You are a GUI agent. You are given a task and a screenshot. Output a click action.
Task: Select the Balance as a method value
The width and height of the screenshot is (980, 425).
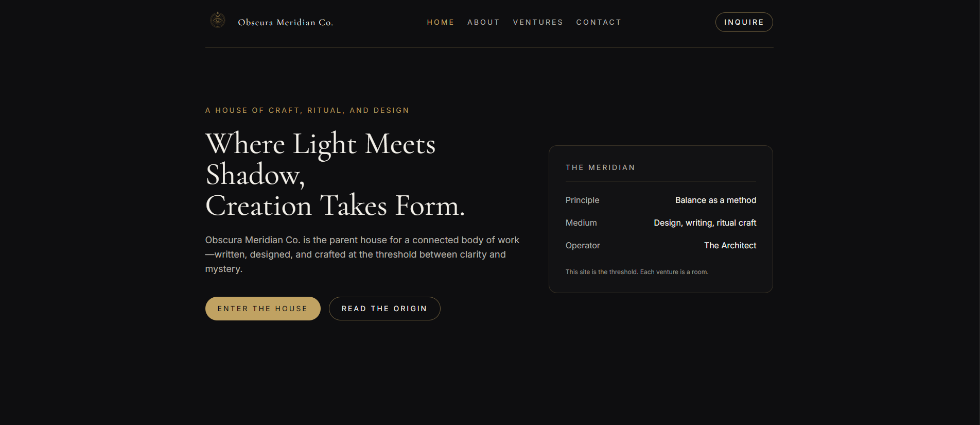[x=715, y=200]
